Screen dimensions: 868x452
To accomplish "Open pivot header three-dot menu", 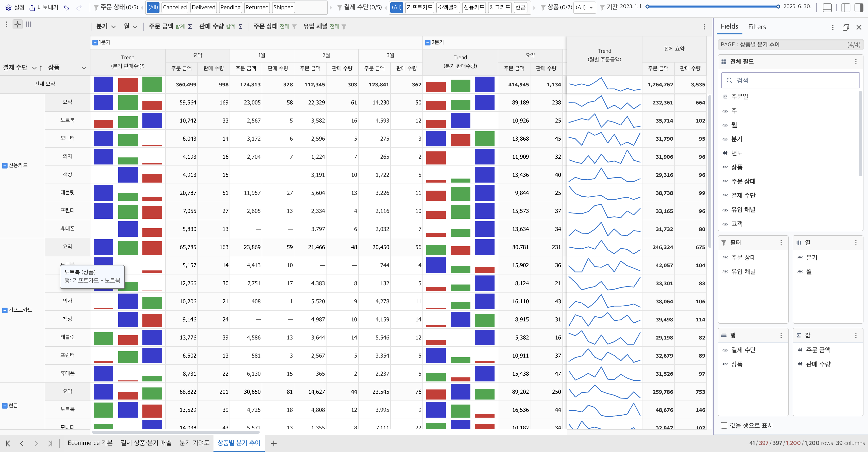I will (704, 27).
